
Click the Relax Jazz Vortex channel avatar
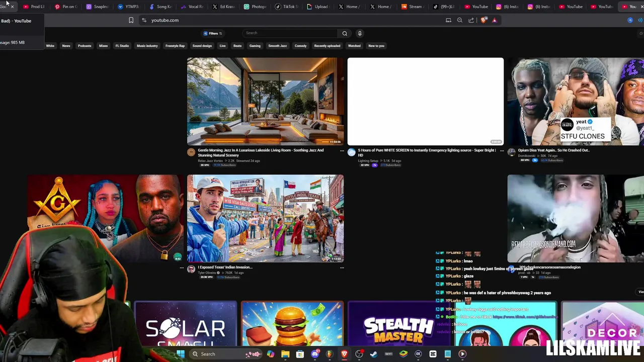191,152
